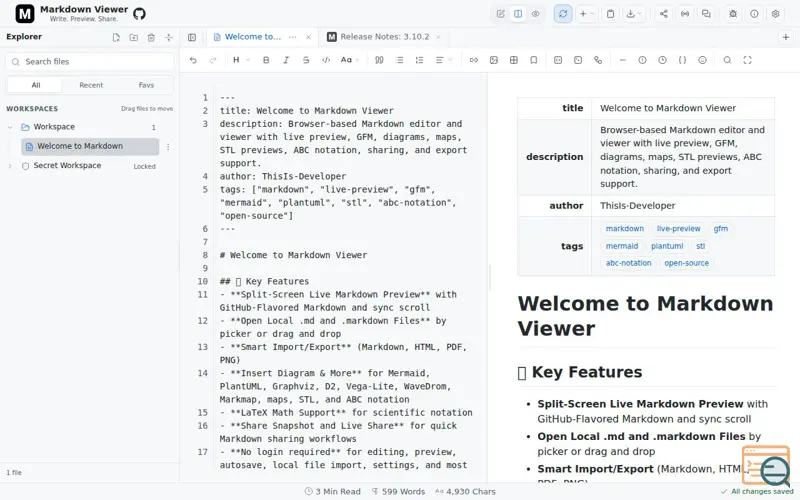Open three-dot menu for Welcome to Markdown
Viewport: 800px width, 500px height.
click(x=168, y=147)
